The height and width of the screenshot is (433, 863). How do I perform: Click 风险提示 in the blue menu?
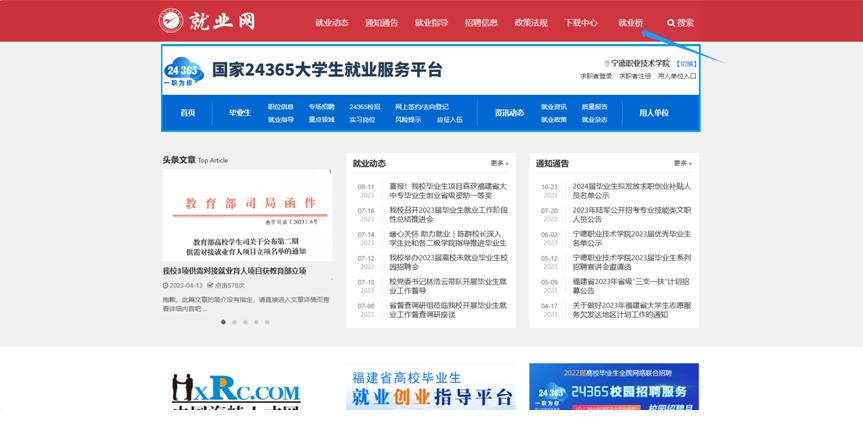point(408,119)
